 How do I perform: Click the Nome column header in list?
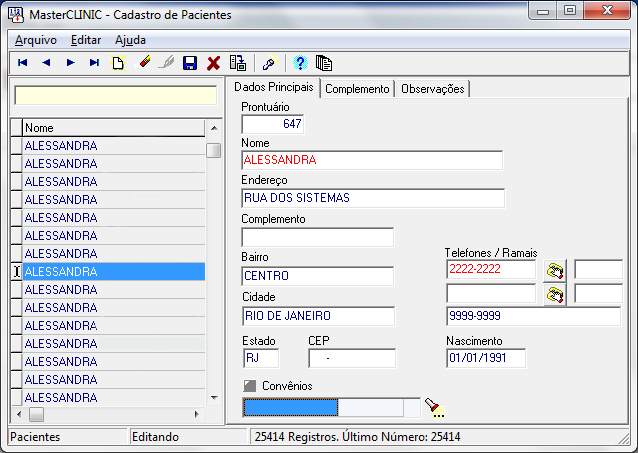114,128
